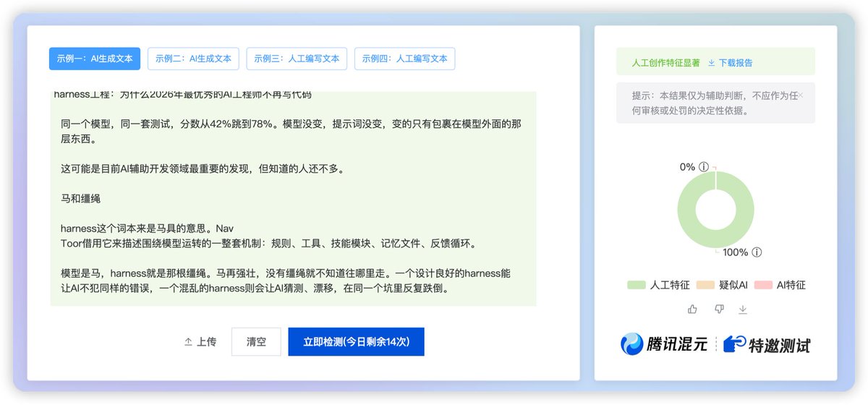This screenshot has width=868, height=405.
Task: Click the thumbs down icon
Action: coord(718,309)
